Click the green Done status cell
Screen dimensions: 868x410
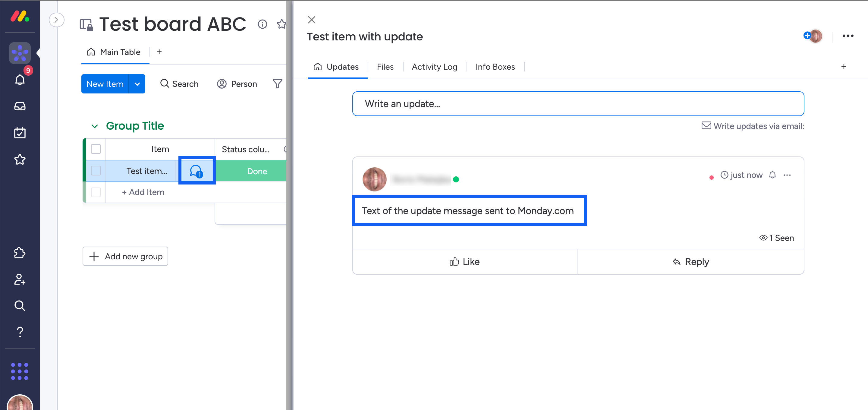tap(257, 171)
